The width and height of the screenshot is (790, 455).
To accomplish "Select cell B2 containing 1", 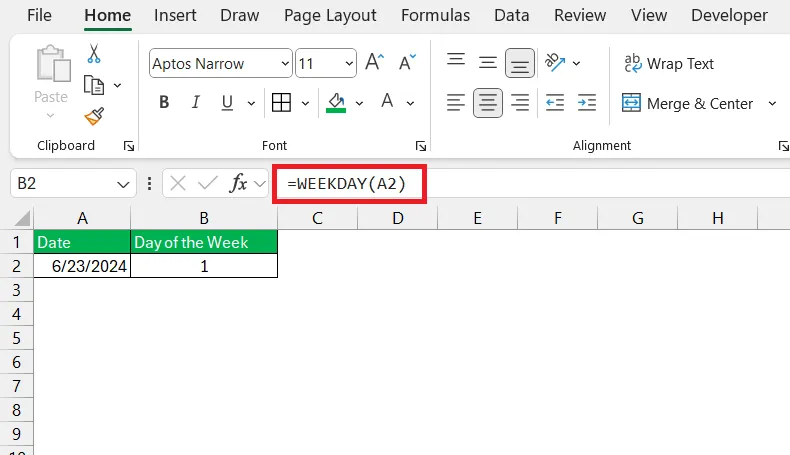I will click(204, 266).
